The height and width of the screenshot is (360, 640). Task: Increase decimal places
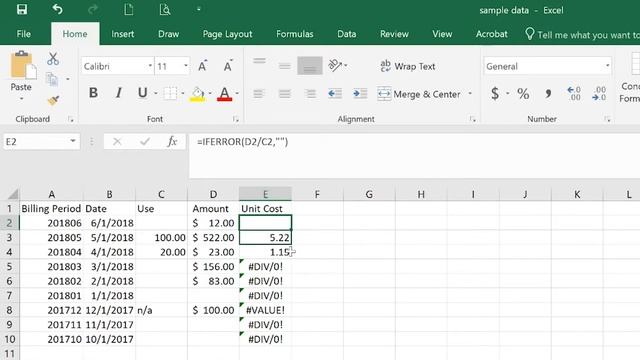tap(574, 93)
